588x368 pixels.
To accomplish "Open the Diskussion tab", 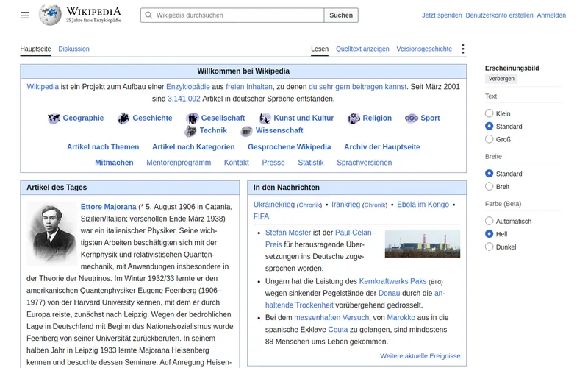I will click(74, 49).
